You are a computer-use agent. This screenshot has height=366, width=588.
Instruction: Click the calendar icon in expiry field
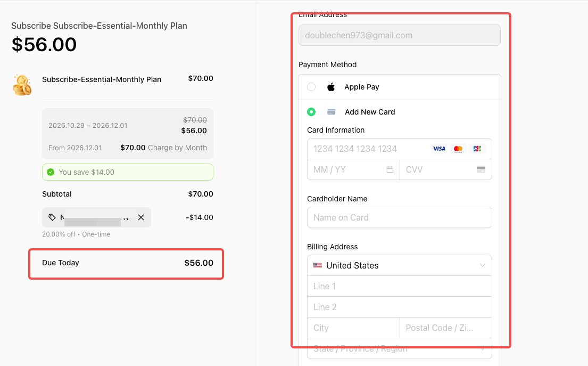pos(390,169)
